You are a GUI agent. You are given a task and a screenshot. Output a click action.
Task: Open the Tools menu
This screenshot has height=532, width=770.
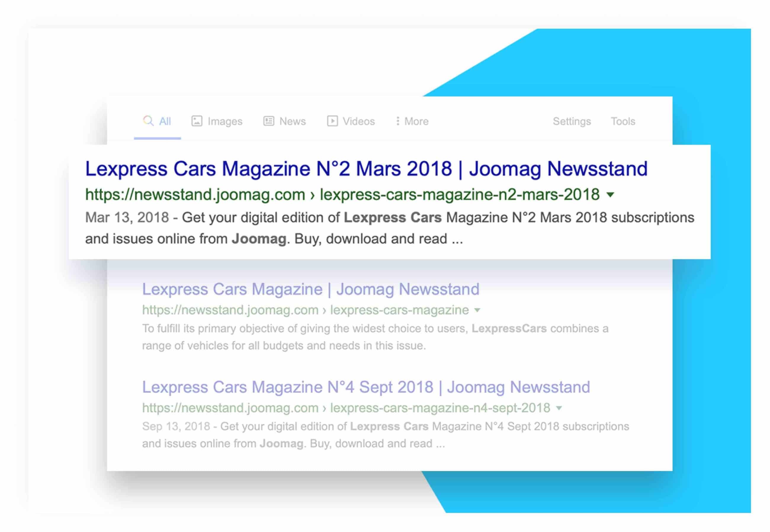coord(623,121)
